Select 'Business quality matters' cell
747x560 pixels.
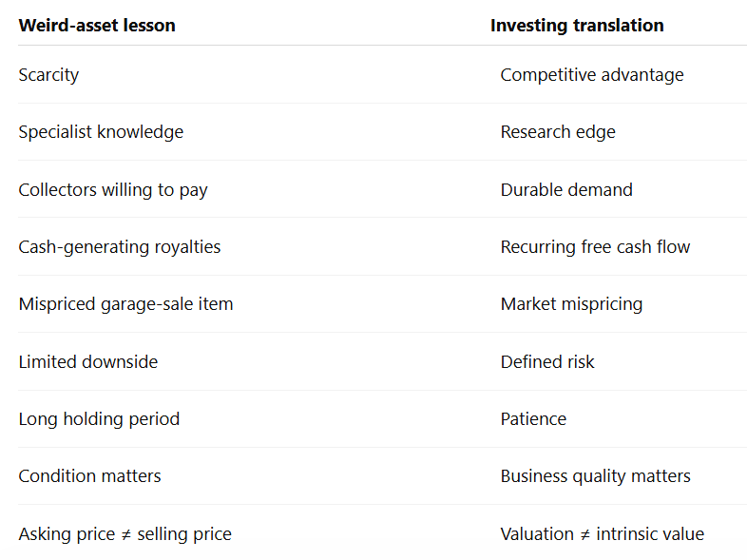[x=596, y=476]
